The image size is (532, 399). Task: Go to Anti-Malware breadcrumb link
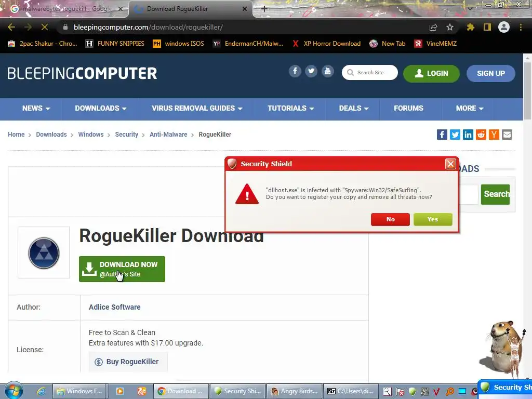(x=168, y=135)
